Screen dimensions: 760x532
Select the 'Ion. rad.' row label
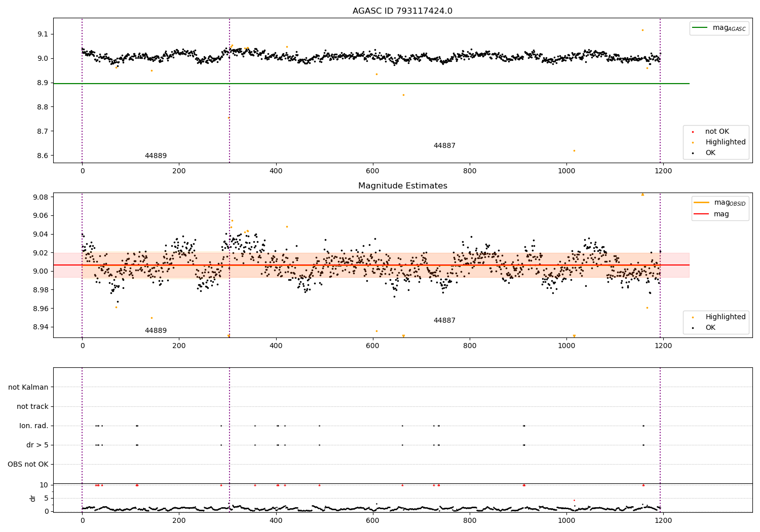click(34, 426)
